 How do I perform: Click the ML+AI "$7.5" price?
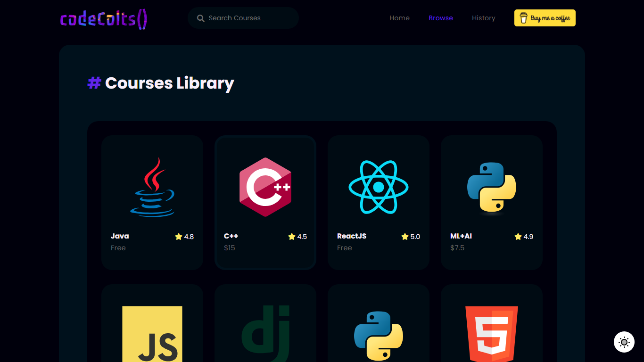[x=457, y=248]
